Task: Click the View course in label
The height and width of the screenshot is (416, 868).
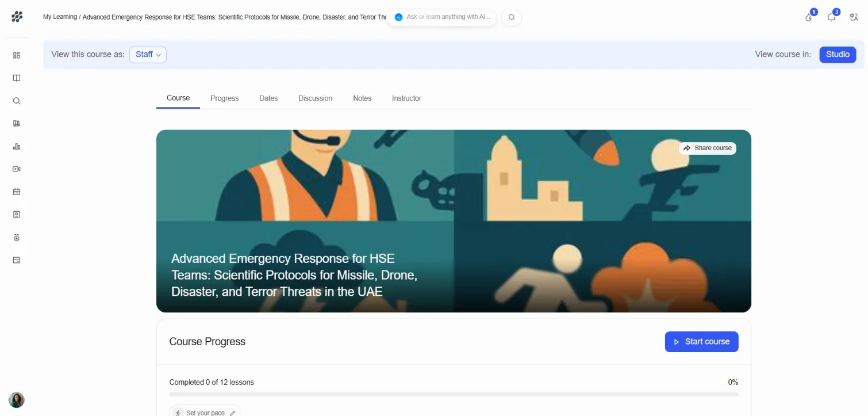Action: point(783,55)
